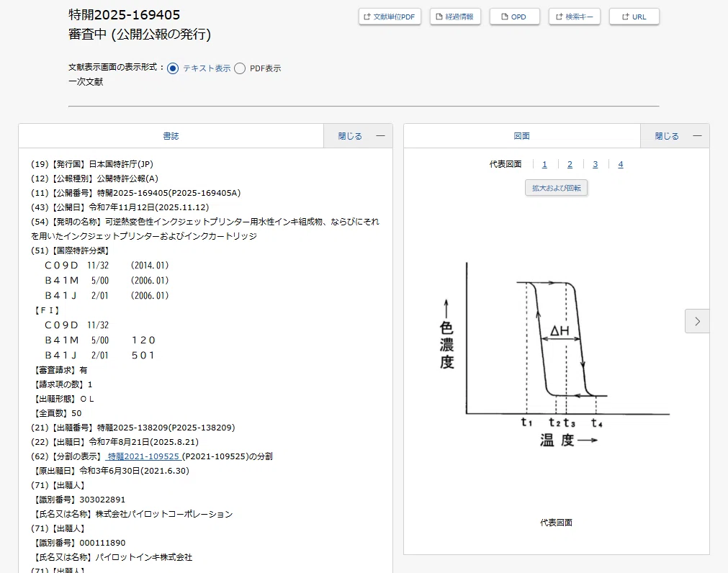Open the 経過情報 progress information button
Viewport: 728px width, 573px height.
(x=455, y=17)
